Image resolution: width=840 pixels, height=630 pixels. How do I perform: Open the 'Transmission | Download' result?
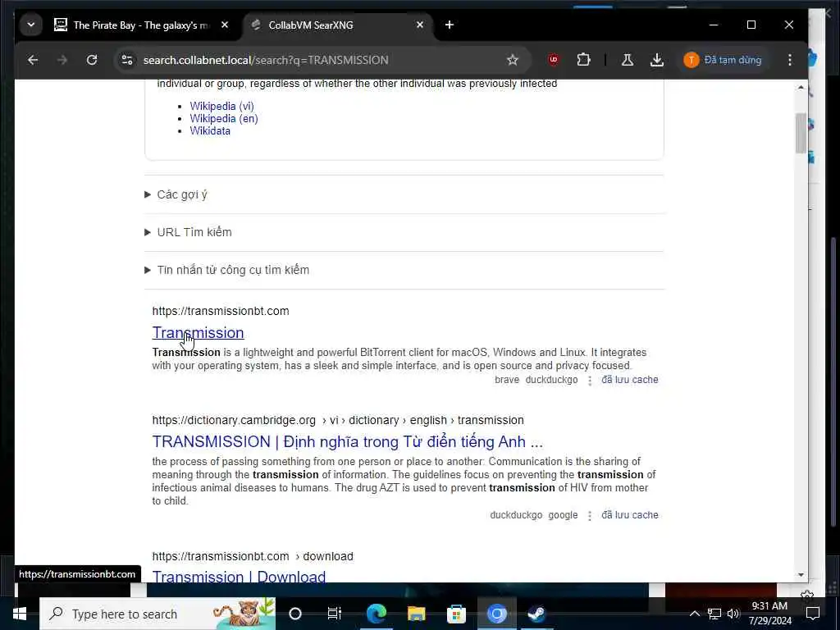pyautogui.click(x=239, y=577)
